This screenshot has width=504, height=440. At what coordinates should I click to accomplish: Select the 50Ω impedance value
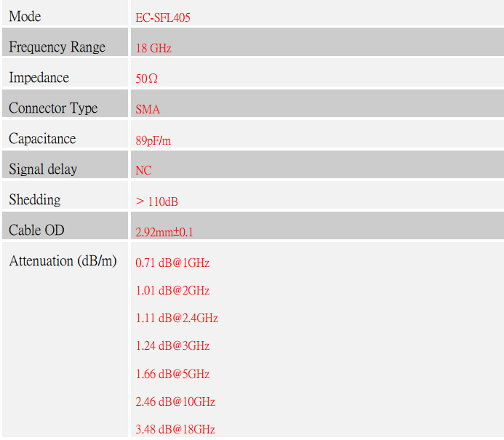(147, 79)
